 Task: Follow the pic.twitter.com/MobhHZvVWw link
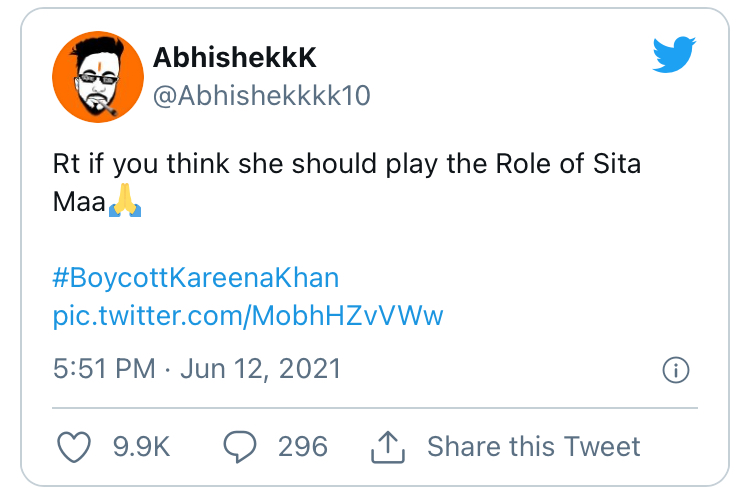248,316
